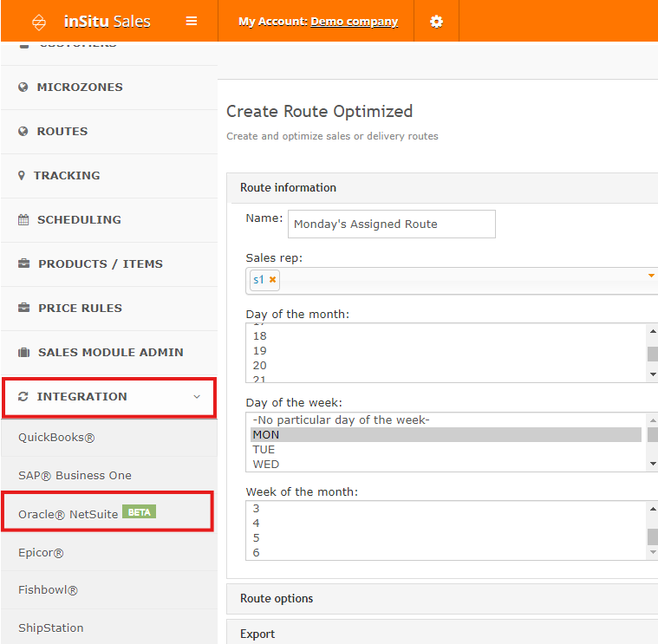Open the Microzones menu item
The image size is (658, 644).
tap(109, 88)
